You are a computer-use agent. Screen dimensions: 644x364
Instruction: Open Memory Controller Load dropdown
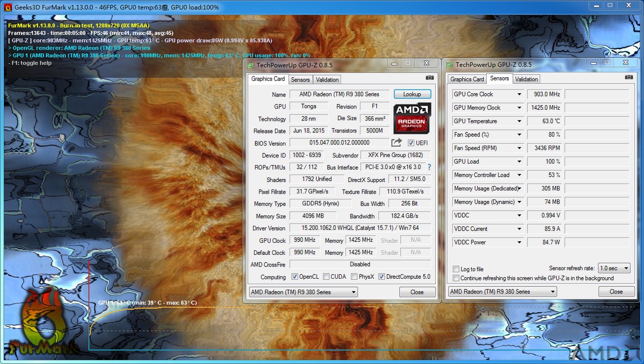pyautogui.click(x=519, y=175)
